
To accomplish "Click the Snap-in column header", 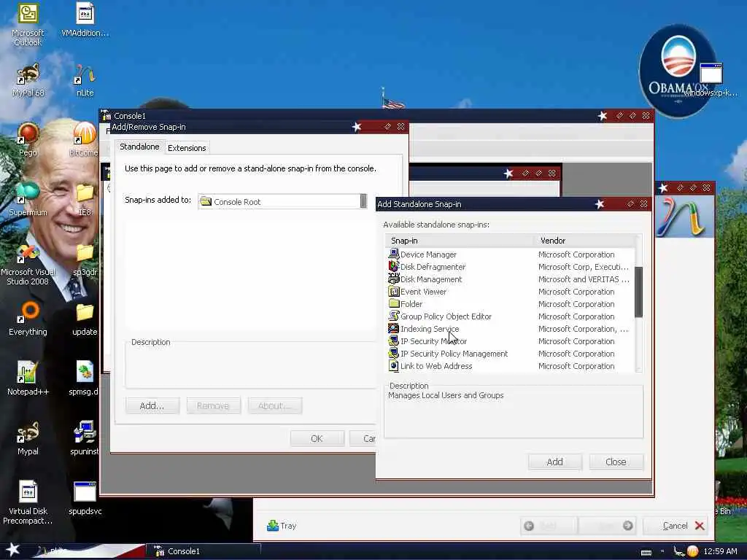I will tap(461, 241).
